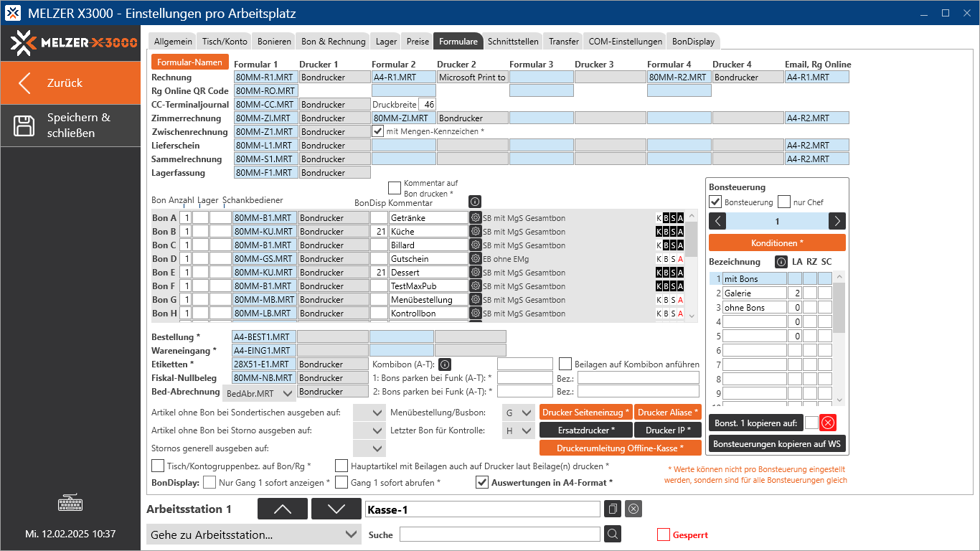Switch to the Schnittstellen tab

(x=513, y=41)
